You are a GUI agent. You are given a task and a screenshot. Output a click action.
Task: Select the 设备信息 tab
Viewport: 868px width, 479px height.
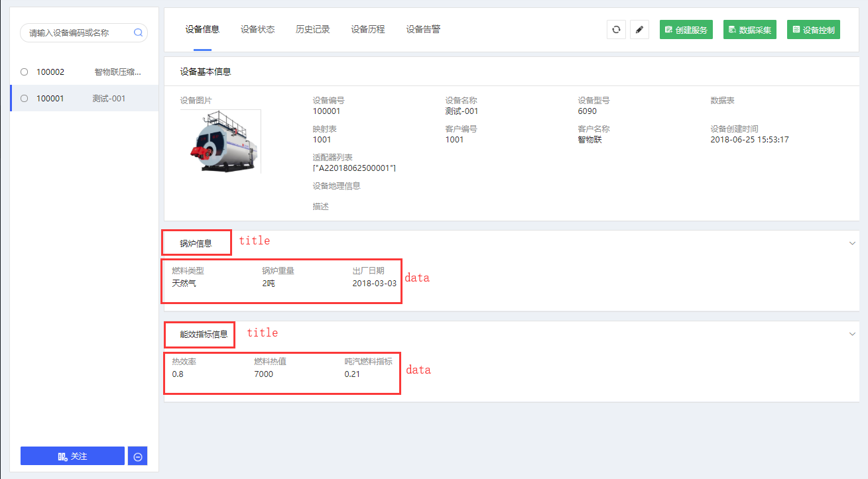(202, 29)
